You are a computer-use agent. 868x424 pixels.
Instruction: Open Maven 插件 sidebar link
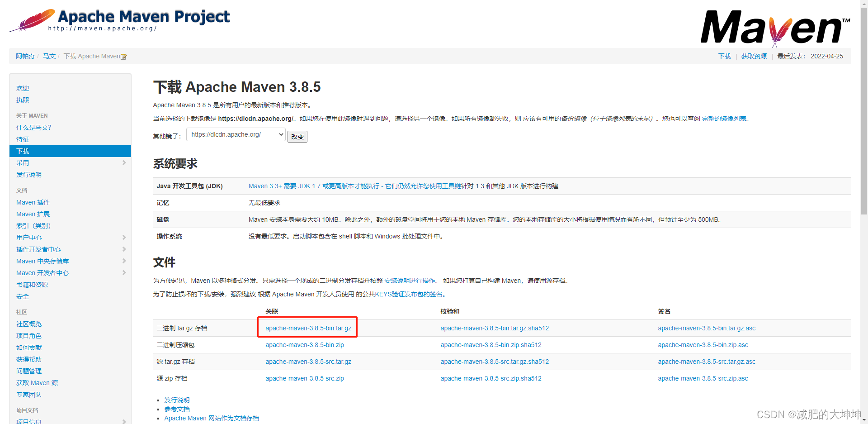33,202
